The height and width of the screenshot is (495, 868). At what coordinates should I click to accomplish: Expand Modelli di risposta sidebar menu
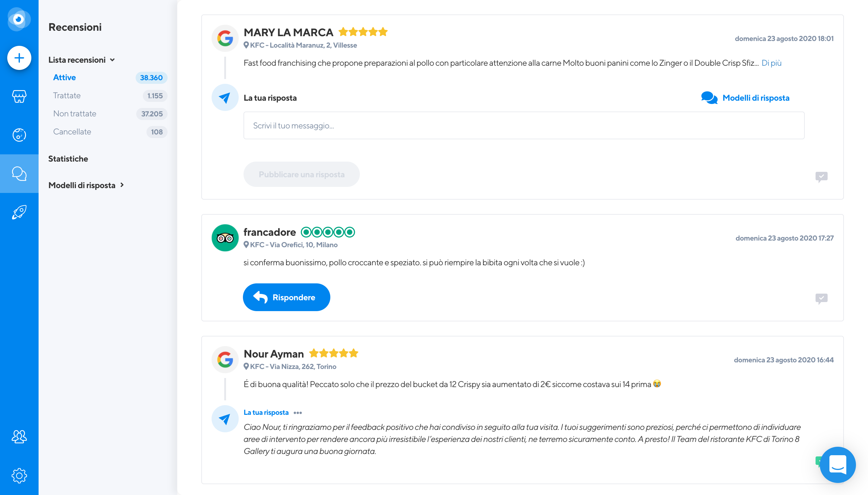[x=86, y=185]
